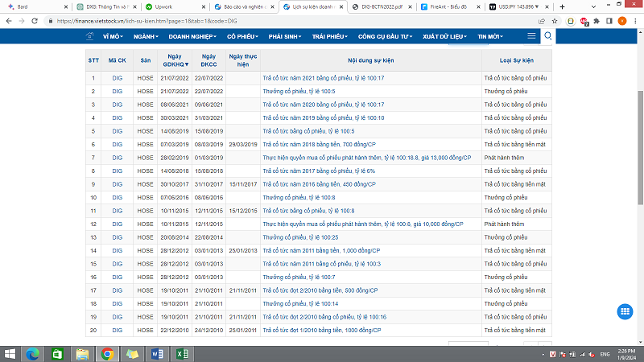Launch Excel from the taskbar
Screen dimensions: 644x362
[x=182, y=353]
